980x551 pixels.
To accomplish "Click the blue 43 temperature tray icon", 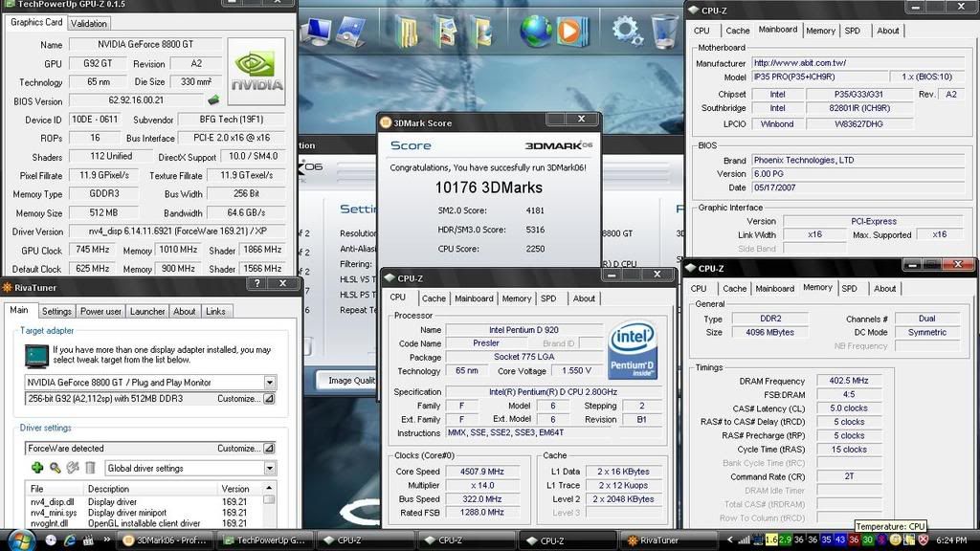I will (840, 540).
